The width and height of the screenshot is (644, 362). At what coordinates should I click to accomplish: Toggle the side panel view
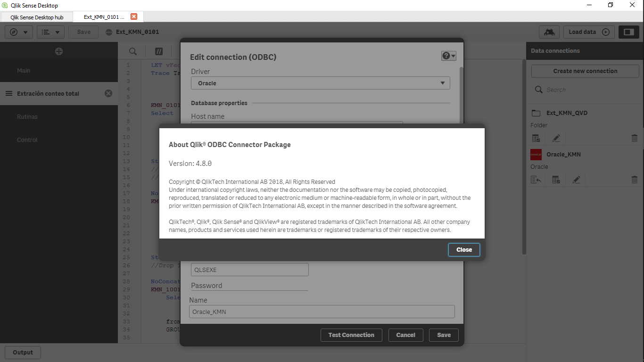point(629,32)
